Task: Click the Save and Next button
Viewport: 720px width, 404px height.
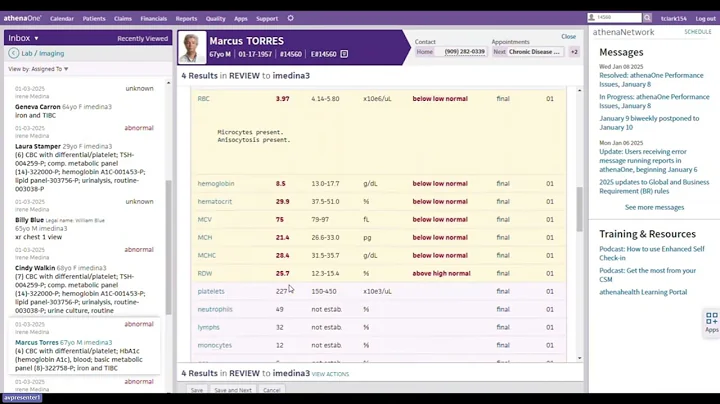Action: (233, 390)
